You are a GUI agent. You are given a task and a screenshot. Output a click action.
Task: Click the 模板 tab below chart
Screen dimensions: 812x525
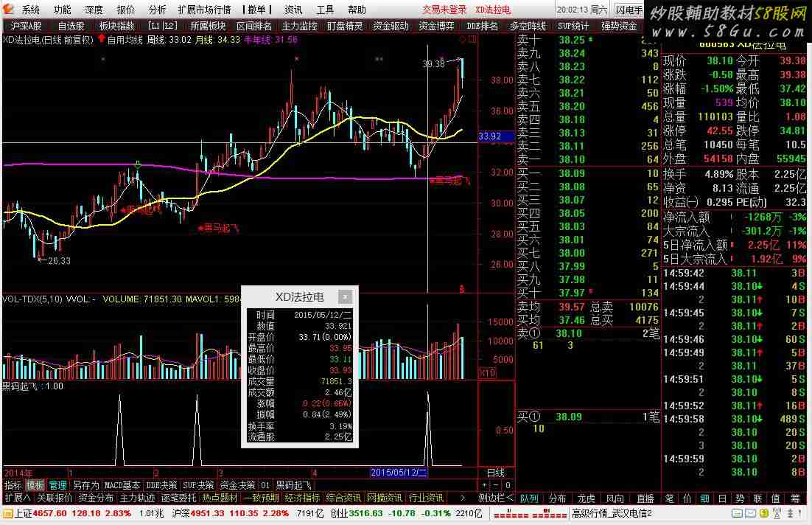pos(35,485)
